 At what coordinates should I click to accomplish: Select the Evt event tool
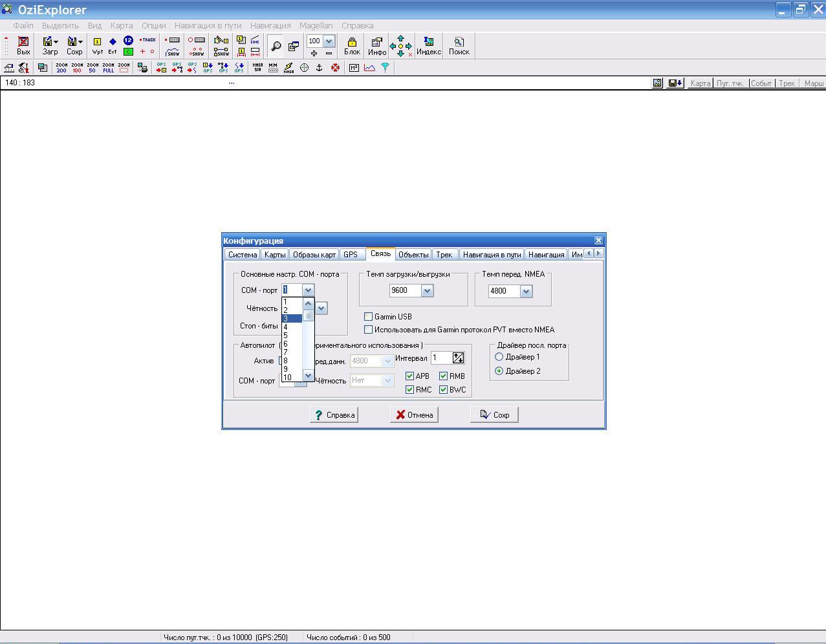pyautogui.click(x=113, y=46)
